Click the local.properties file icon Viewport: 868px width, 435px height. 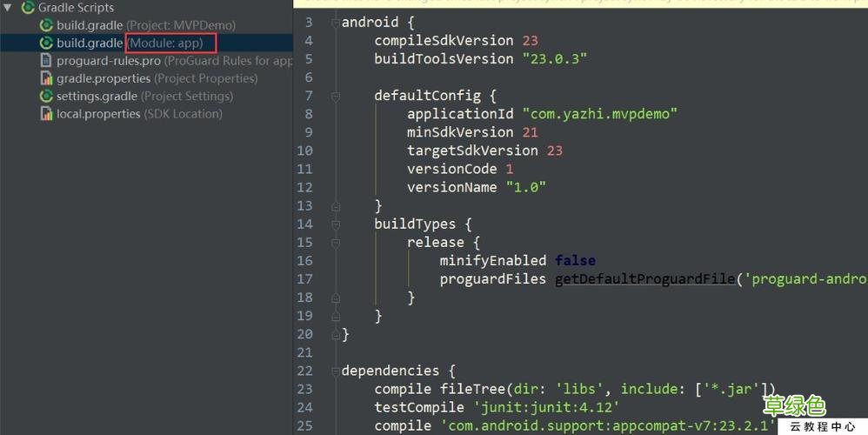(x=46, y=113)
